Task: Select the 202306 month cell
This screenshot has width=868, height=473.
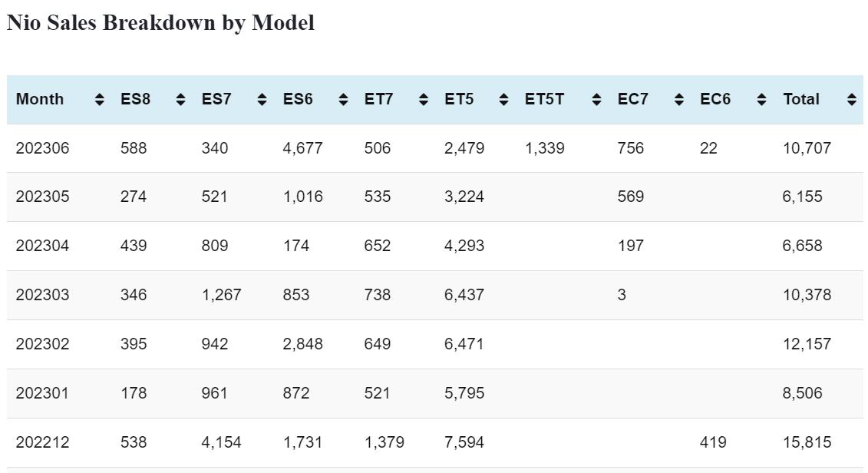Action: tap(42, 148)
